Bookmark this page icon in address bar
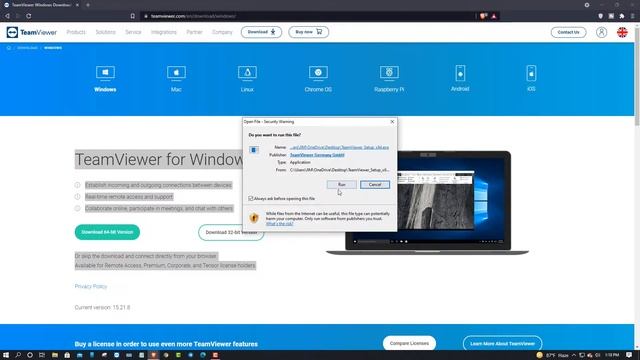This screenshot has width=640, height=360. coord(133,16)
